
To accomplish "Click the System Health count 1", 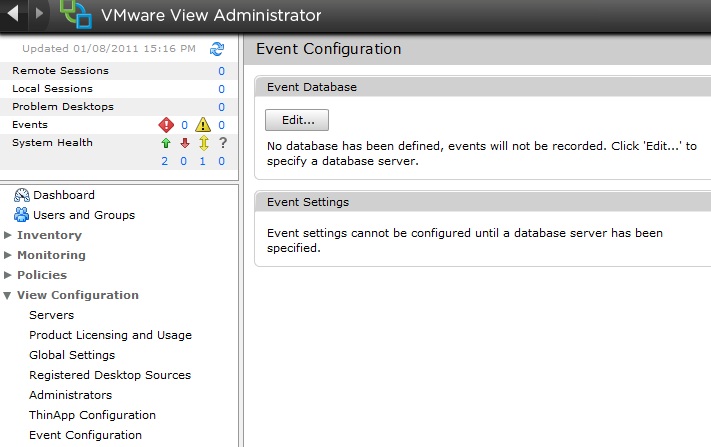I will (203, 161).
